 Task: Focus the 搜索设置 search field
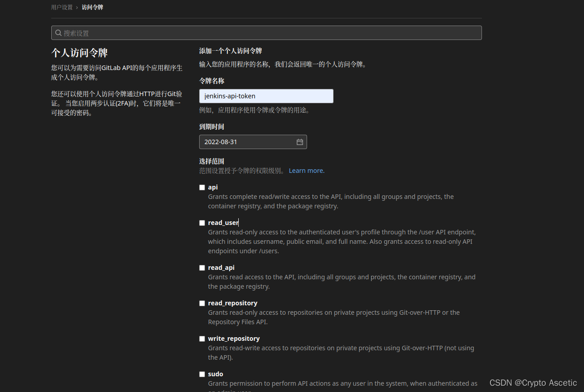click(267, 33)
